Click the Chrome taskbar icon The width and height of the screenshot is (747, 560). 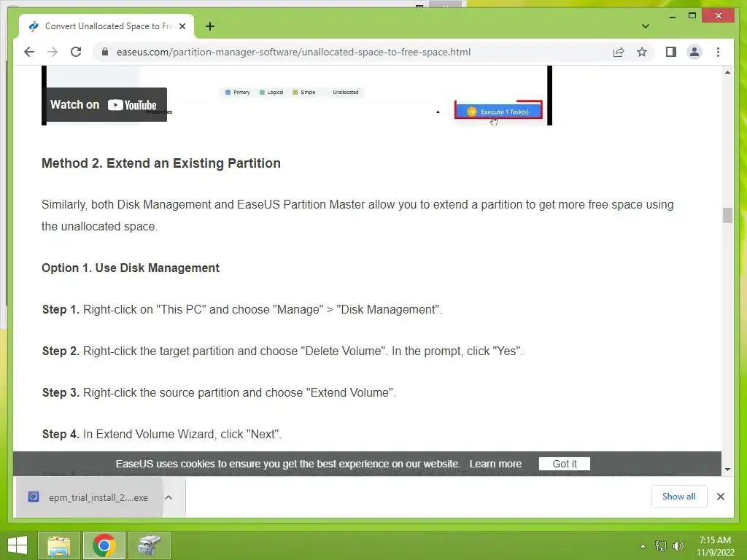104,545
